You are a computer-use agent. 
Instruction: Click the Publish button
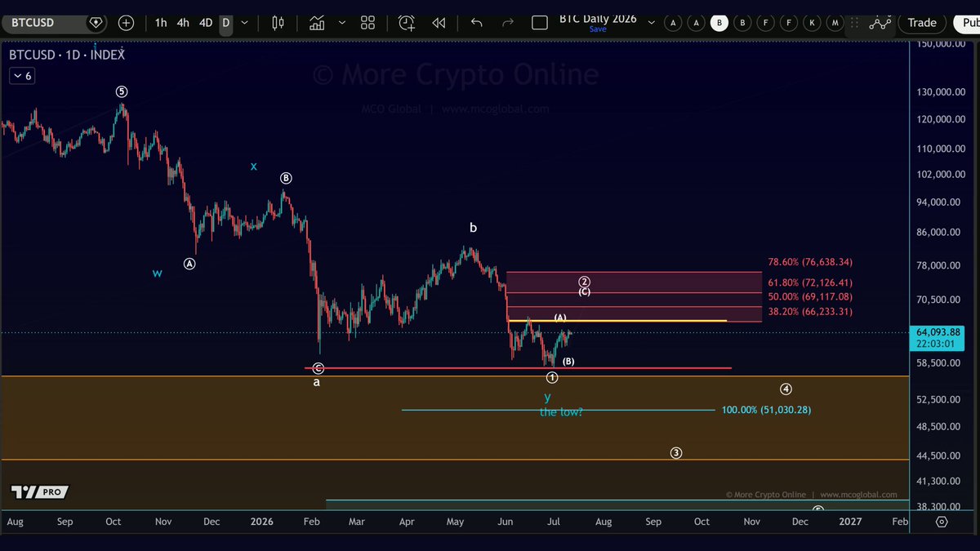tap(966, 23)
